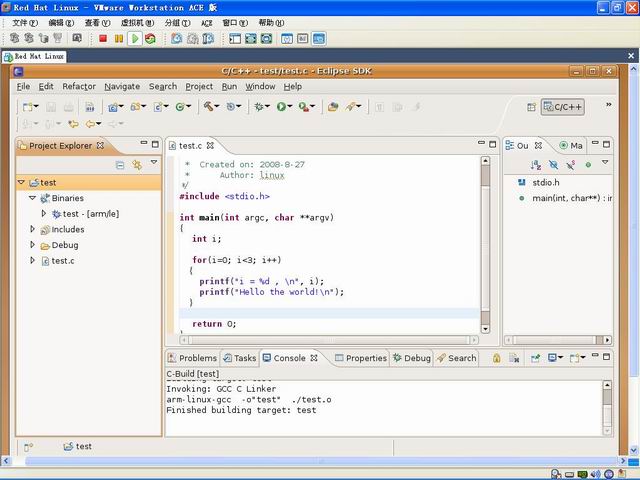The height and width of the screenshot is (480, 640).
Task: Toggle Hide Fields in Outline view
Action: 553,165
